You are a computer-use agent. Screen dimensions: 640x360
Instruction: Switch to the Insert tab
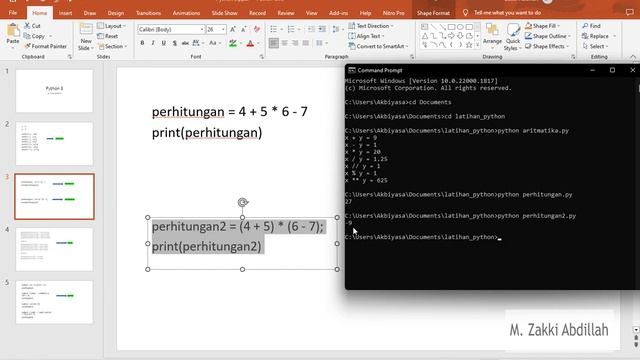click(x=65, y=13)
